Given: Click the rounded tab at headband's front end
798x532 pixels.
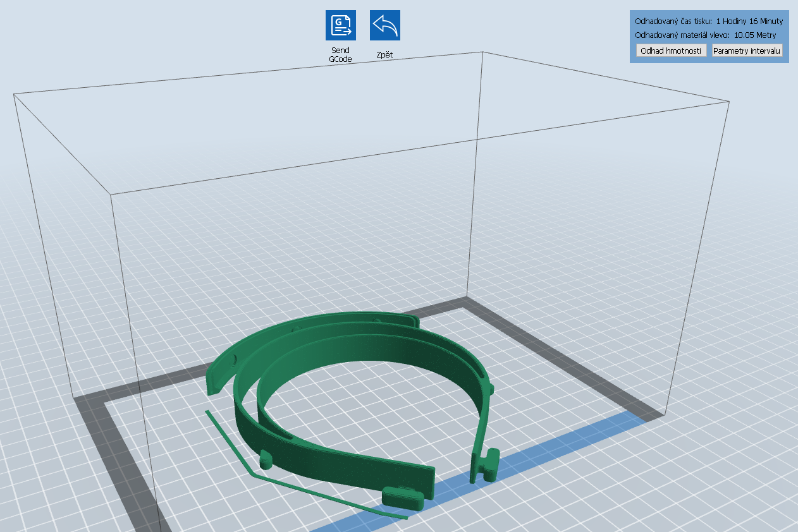Looking at the screenshot, I should coord(402,497).
